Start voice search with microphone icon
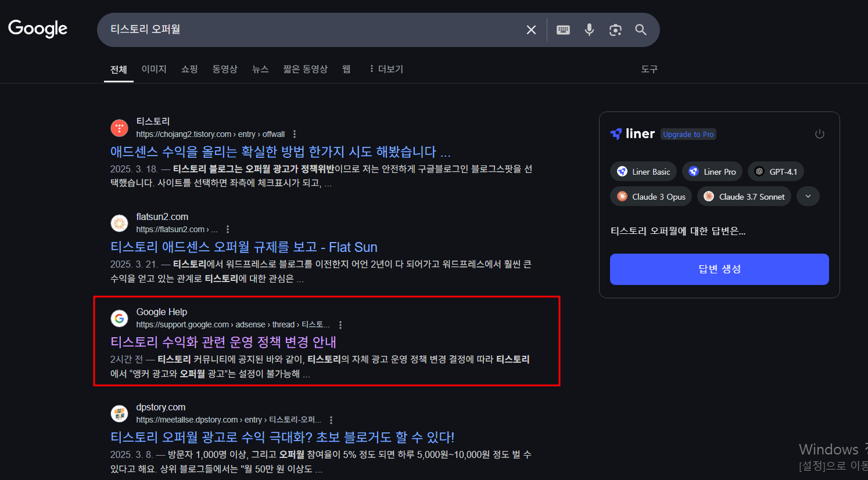This screenshot has width=868, height=480. (589, 30)
